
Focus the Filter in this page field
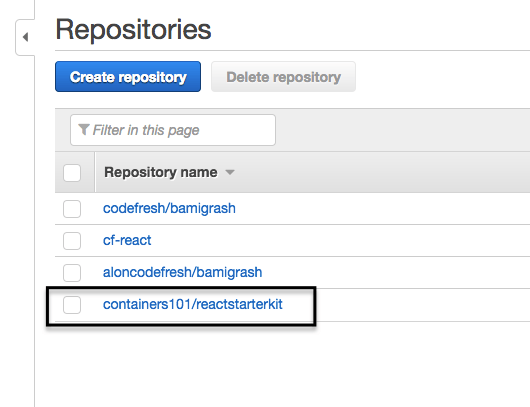coord(173,130)
